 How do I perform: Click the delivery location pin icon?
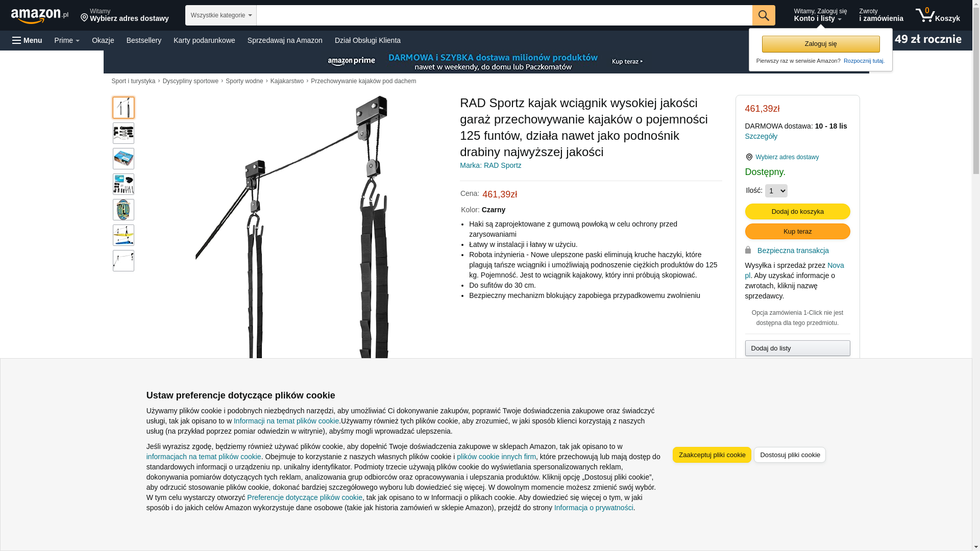[x=84, y=18]
